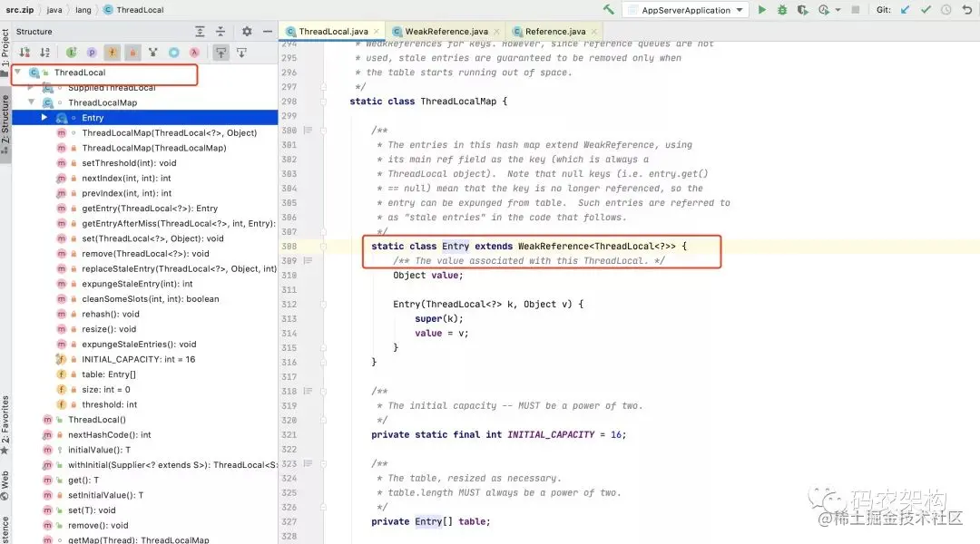Open the profiler dropdown arrow

click(x=838, y=10)
